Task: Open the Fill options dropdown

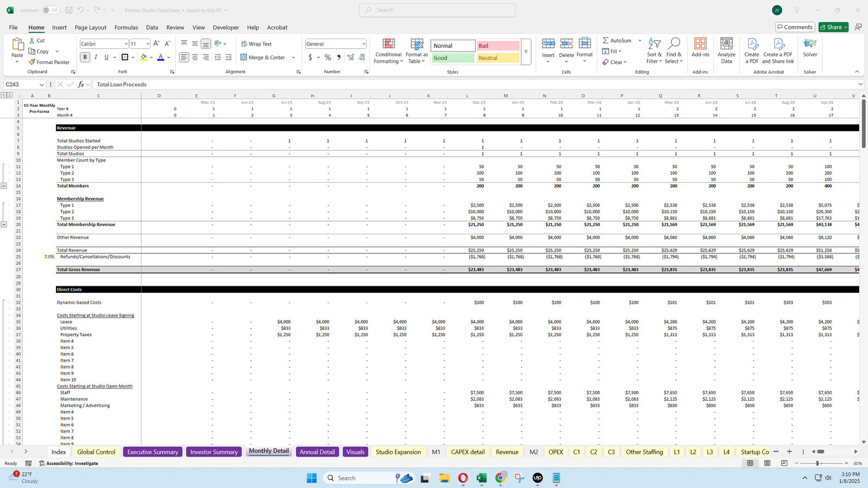Action: tap(613, 51)
